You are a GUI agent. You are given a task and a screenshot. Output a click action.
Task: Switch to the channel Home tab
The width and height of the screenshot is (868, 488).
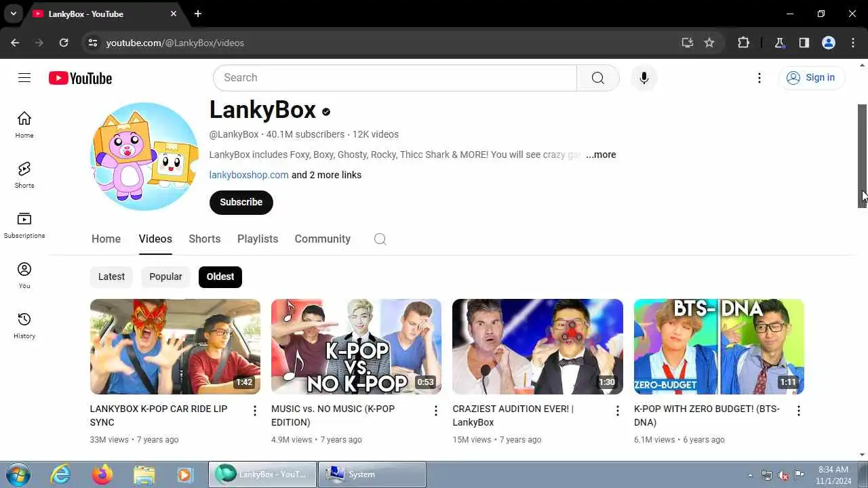[106, 239]
